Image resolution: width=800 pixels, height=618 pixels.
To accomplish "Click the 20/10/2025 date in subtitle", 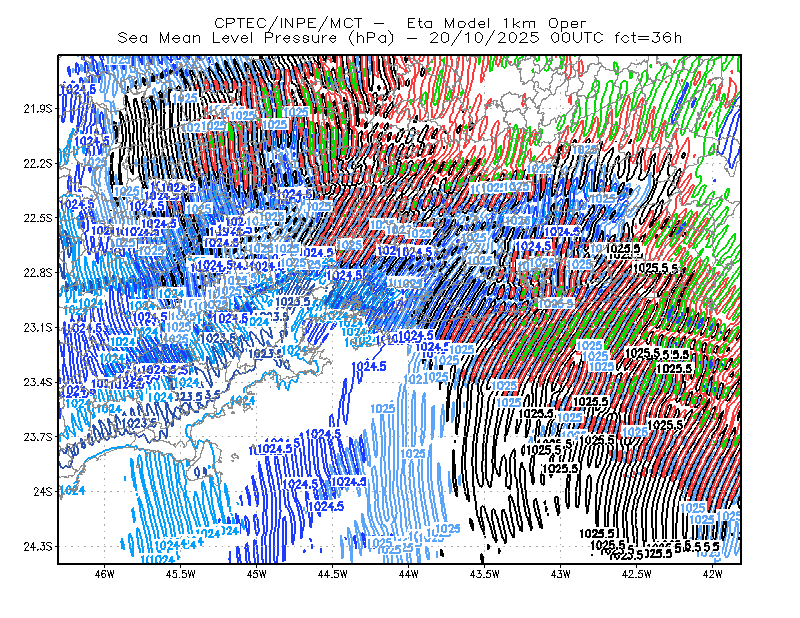I will click(484, 38).
